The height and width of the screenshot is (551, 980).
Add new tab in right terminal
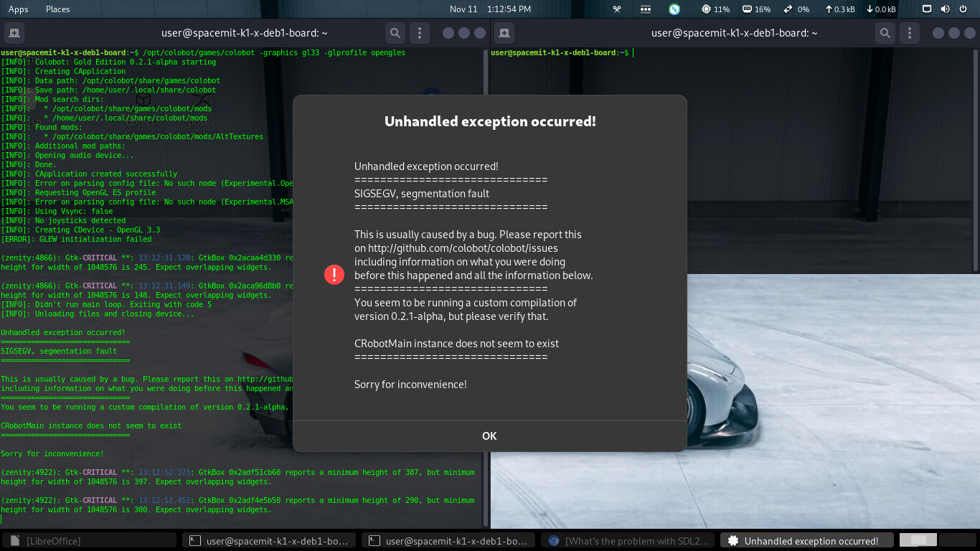tap(504, 33)
